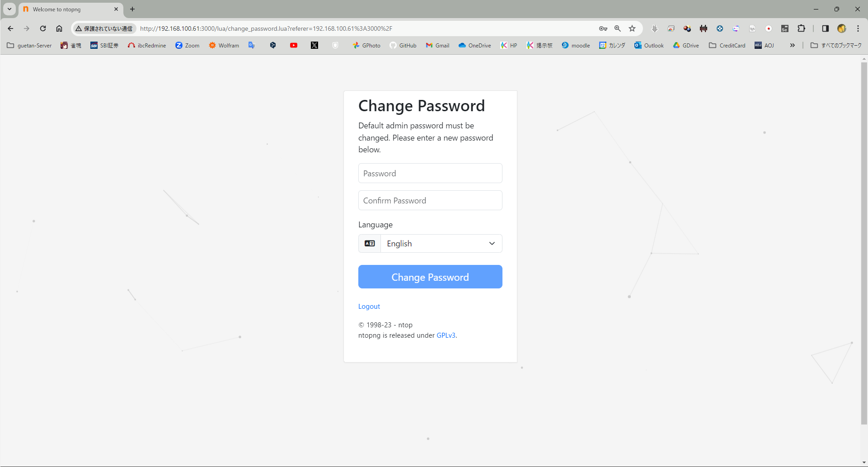Open the tab search dropdown arrow
This screenshot has height=467, width=868.
click(9, 9)
